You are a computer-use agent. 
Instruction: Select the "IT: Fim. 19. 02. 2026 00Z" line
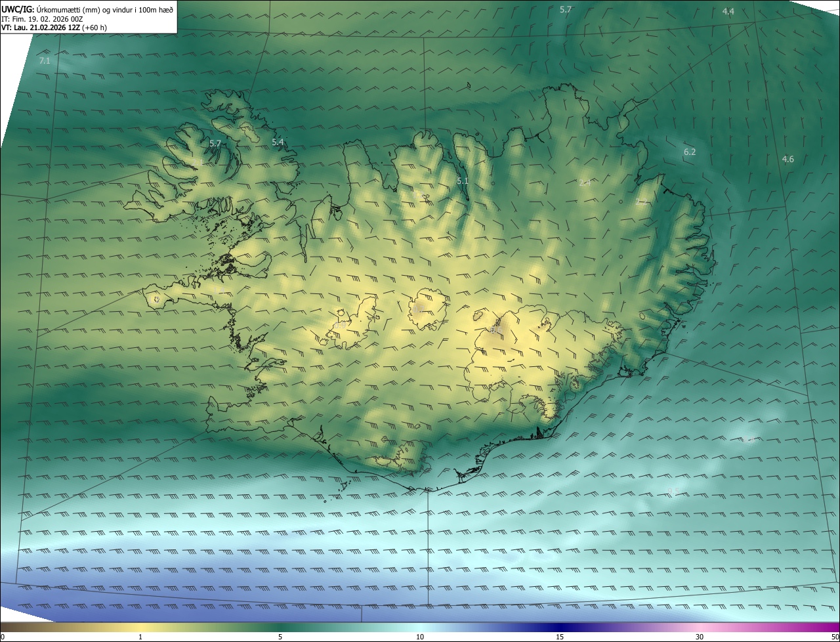(x=42, y=19)
